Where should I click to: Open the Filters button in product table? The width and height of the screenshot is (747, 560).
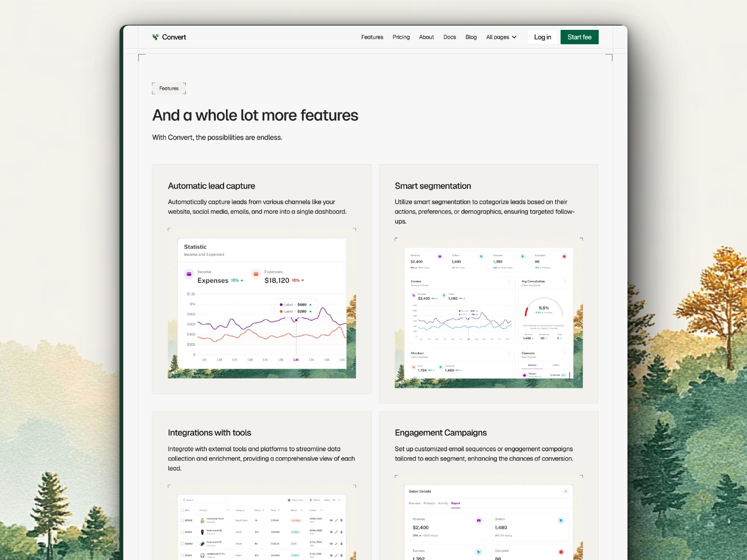coord(315,500)
